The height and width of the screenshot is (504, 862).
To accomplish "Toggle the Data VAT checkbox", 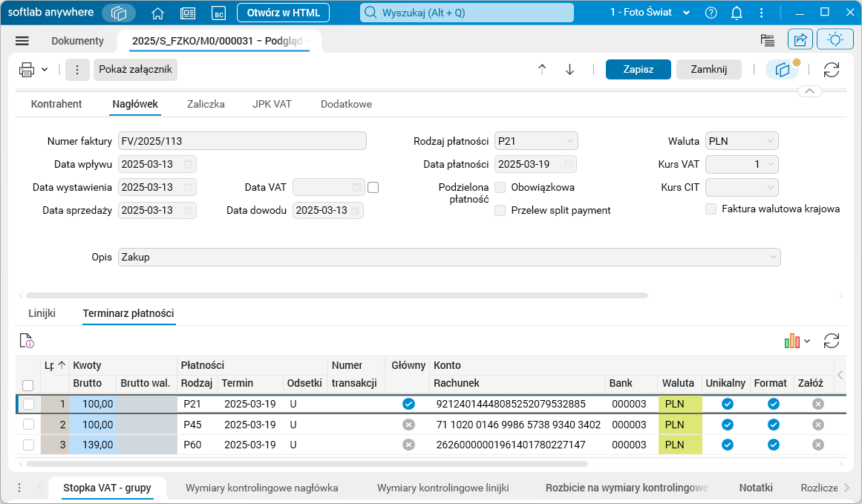I will (373, 187).
